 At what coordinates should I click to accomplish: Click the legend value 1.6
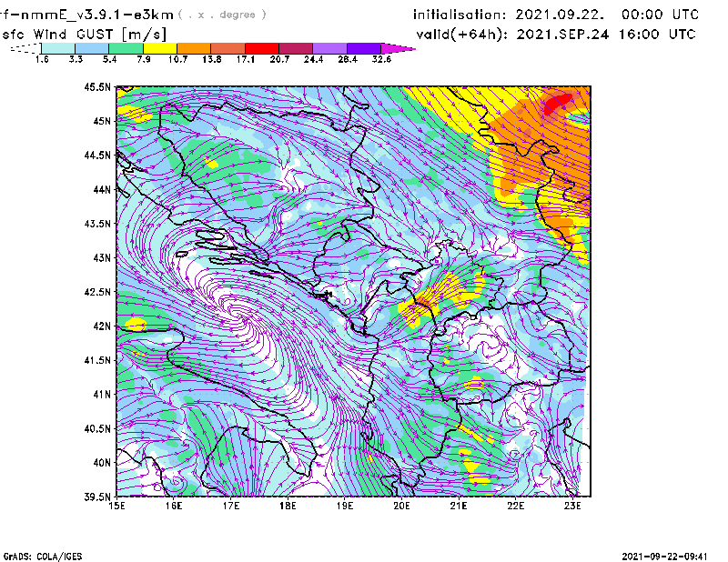pyautogui.click(x=42, y=59)
